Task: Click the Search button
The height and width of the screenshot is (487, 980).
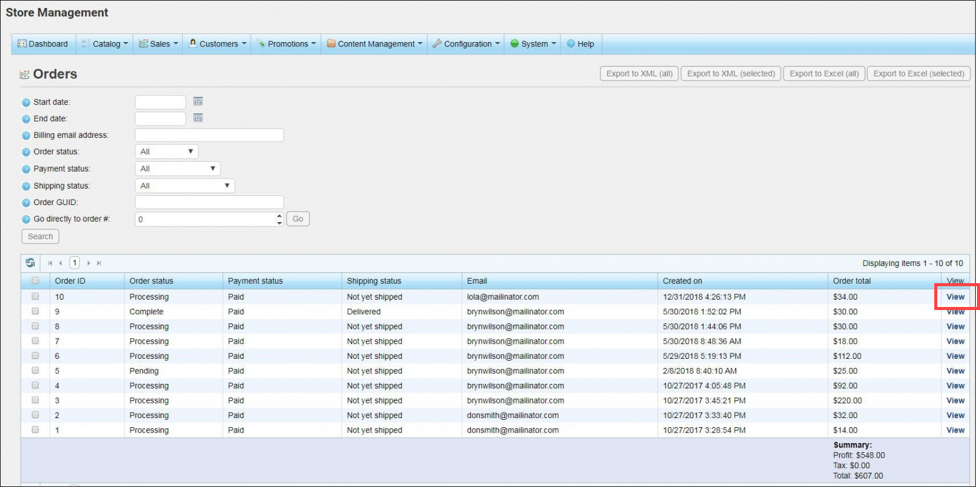Action: click(x=40, y=236)
